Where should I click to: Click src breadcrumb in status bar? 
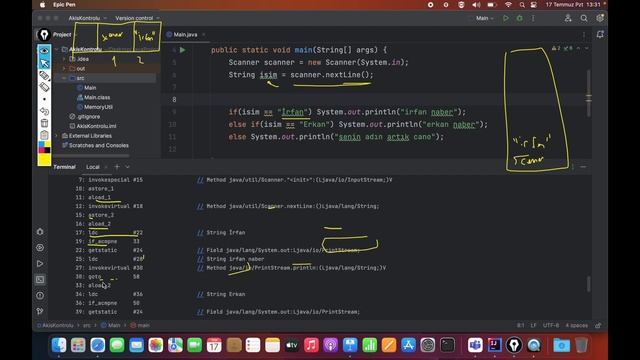coord(87,325)
